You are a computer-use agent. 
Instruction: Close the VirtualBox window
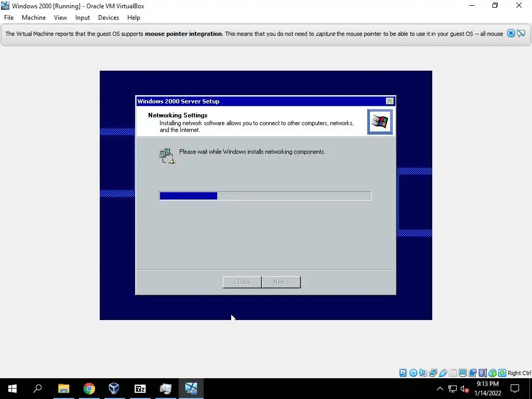pyautogui.click(x=519, y=5)
